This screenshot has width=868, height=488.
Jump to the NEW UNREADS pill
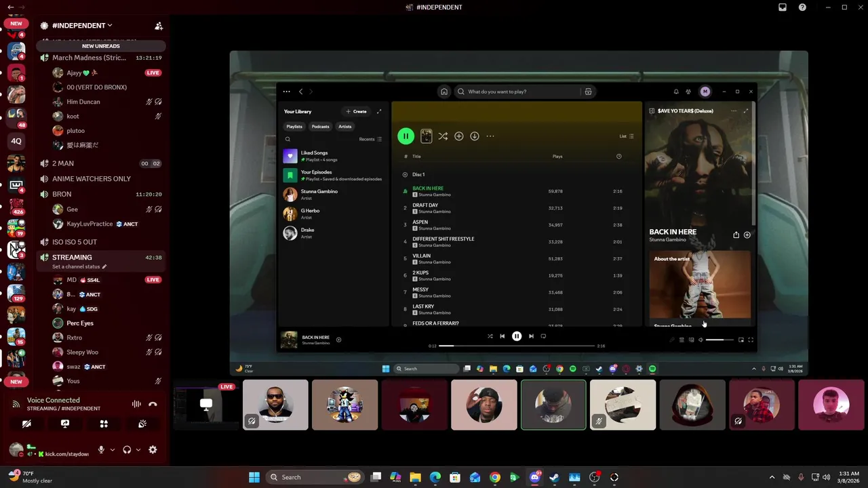click(100, 46)
